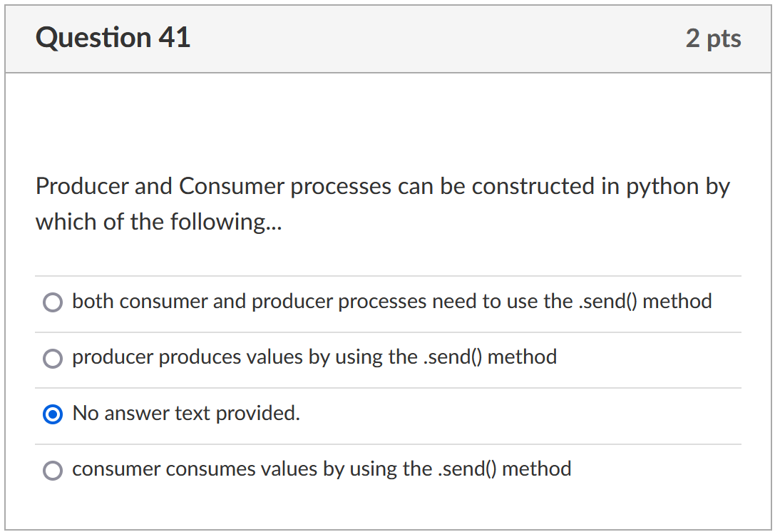775x532 pixels.
Task: Click the second answer option text
Action: coord(314,358)
